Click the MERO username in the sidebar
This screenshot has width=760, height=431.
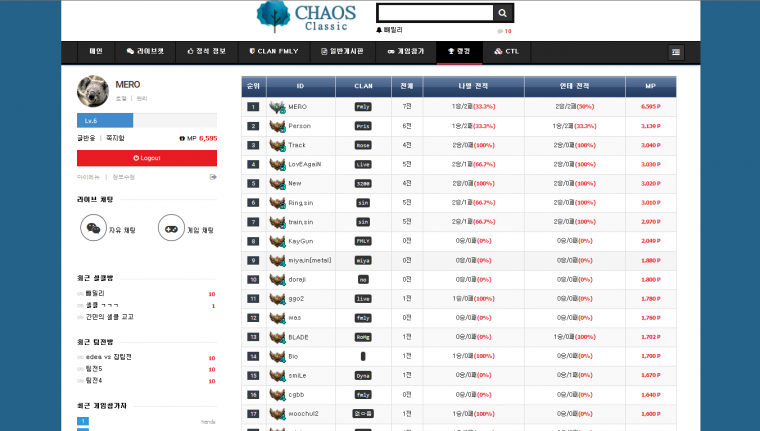(127, 85)
